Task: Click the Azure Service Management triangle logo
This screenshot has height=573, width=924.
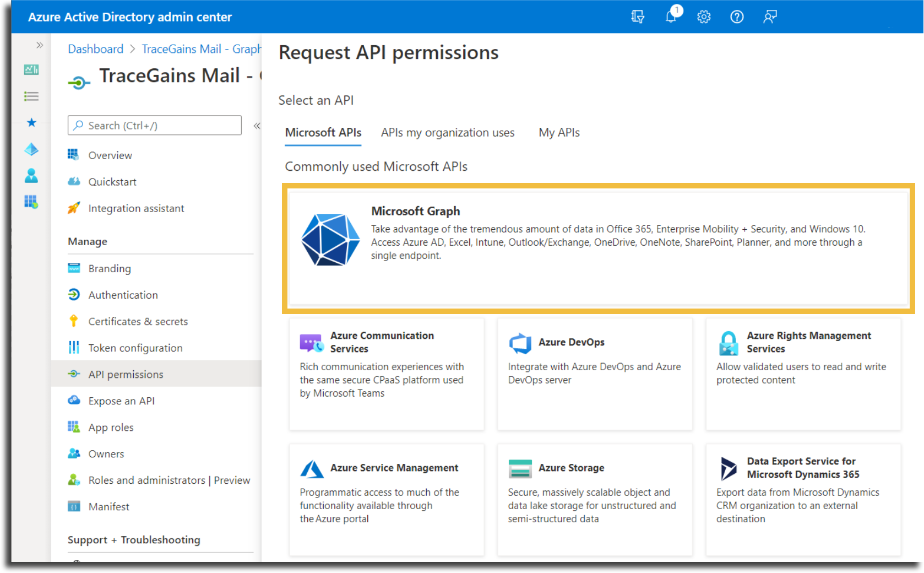Action: point(312,469)
